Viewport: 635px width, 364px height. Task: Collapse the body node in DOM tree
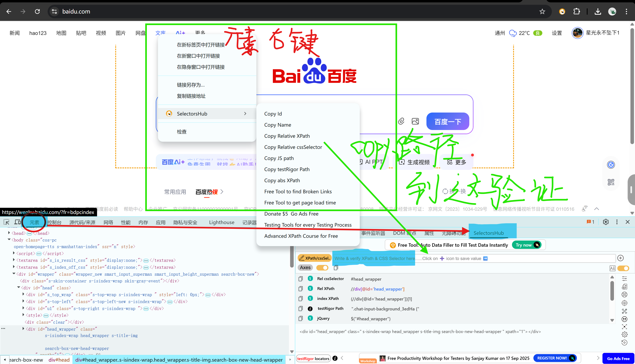pyautogui.click(x=9, y=240)
